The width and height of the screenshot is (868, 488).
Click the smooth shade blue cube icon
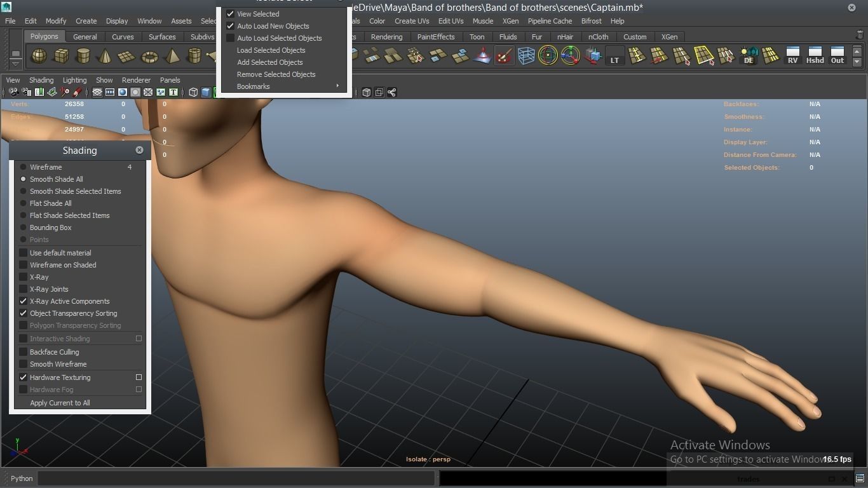(206, 92)
